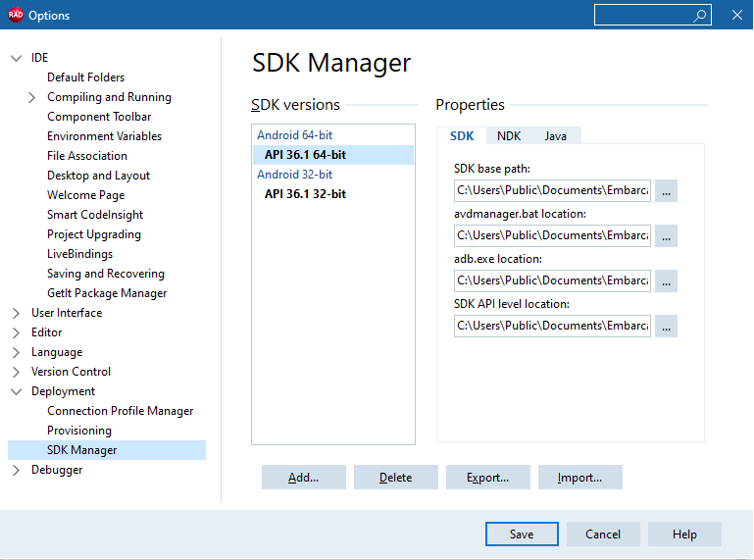754x560 pixels.
Task: Browse for SDK API level location
Action: click(666, 327)
